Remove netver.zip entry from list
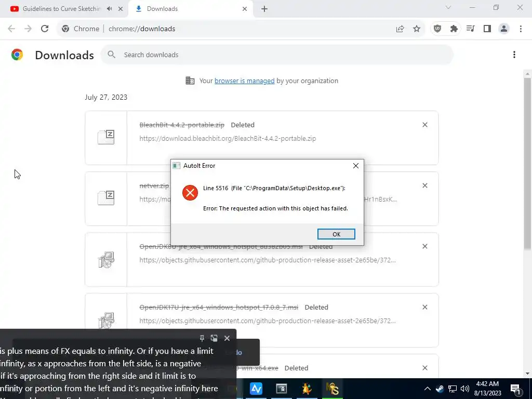This screenshot has height=399, width=532. (x=425, y=185)
